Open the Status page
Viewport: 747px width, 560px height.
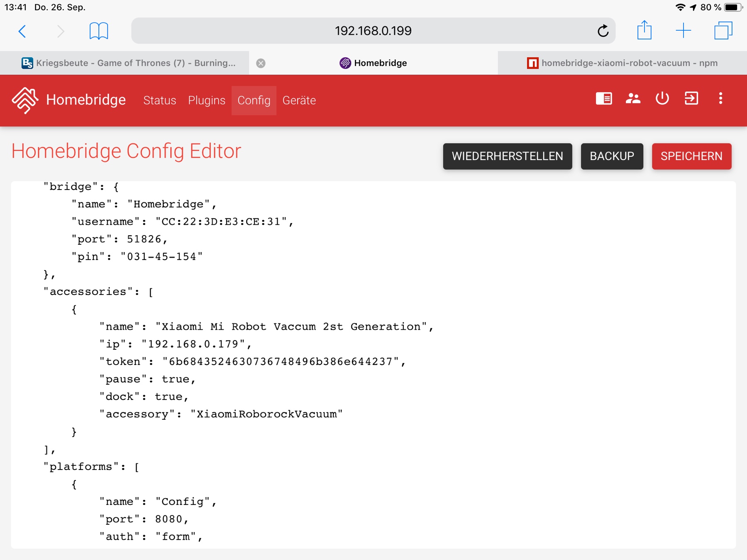160,100
